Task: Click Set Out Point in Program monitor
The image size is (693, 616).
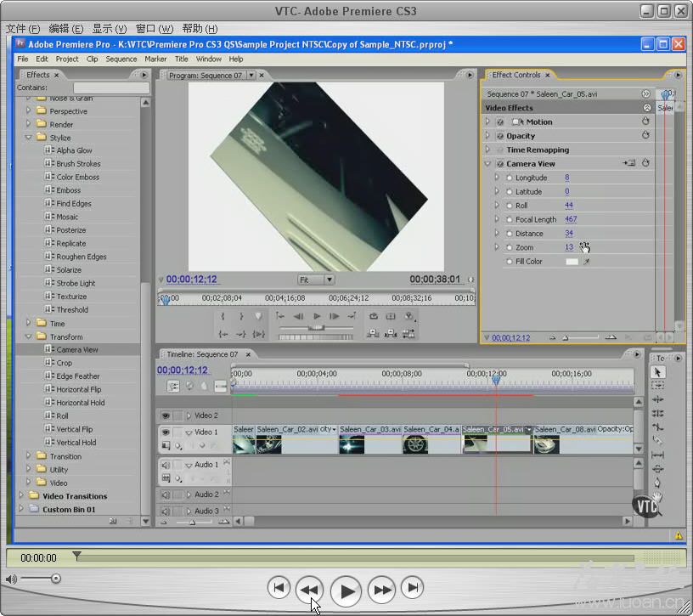Action: pos(241,316)
